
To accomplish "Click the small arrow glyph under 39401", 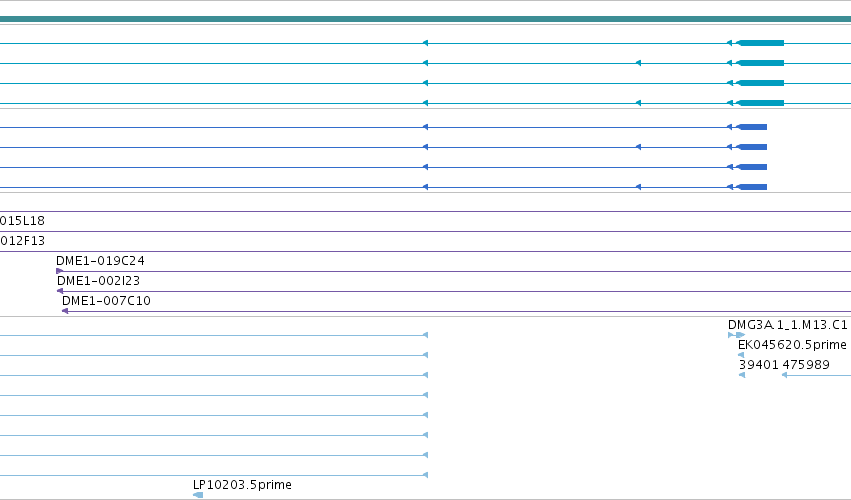I will pyautogui.click(x=742, y=375).
